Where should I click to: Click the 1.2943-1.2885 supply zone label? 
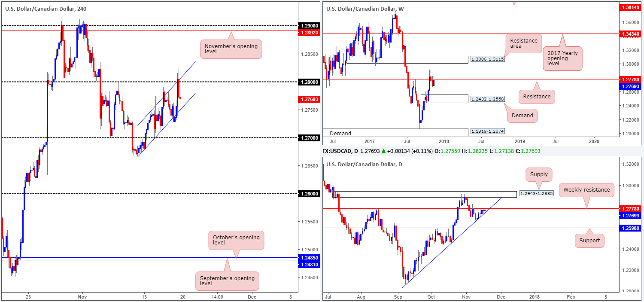click(x=536, y=193)
